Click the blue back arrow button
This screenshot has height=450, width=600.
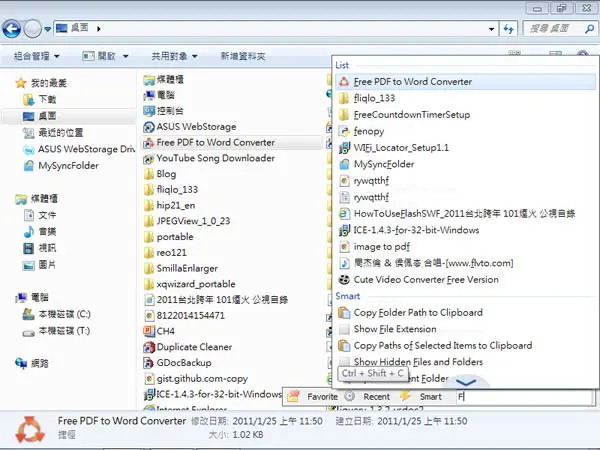coord(11,29)
